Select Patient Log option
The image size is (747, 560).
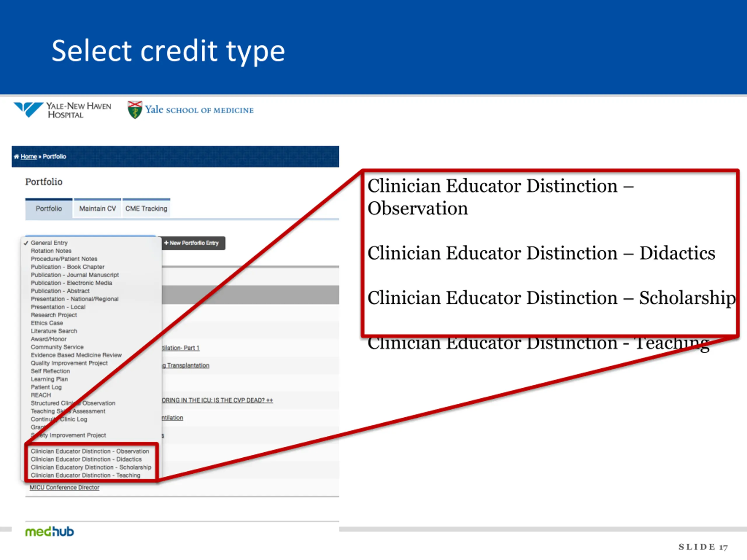pos(46,388)
